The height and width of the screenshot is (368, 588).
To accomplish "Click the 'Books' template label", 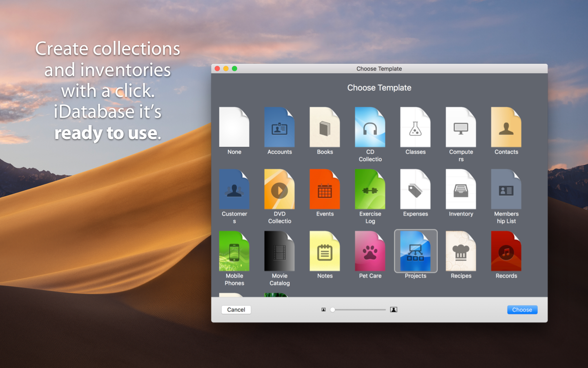I will coord(325,152).
